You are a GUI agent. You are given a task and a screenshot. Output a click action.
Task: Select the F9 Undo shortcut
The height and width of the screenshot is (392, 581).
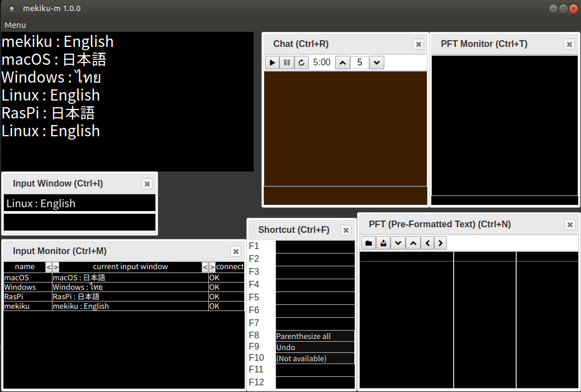pos(315,347)
